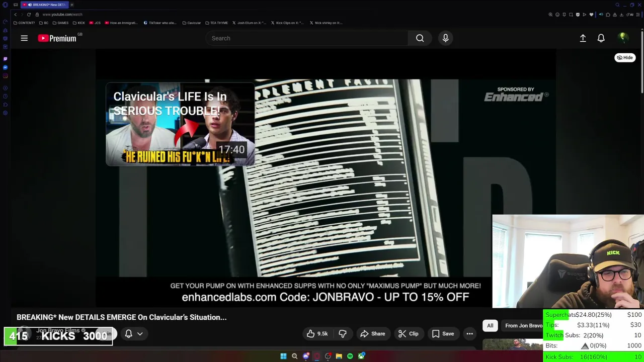Select the 'BREAKING* New DETA' browser tab
Viewport: 644px width, 362px height.
[x=44, y=5]
